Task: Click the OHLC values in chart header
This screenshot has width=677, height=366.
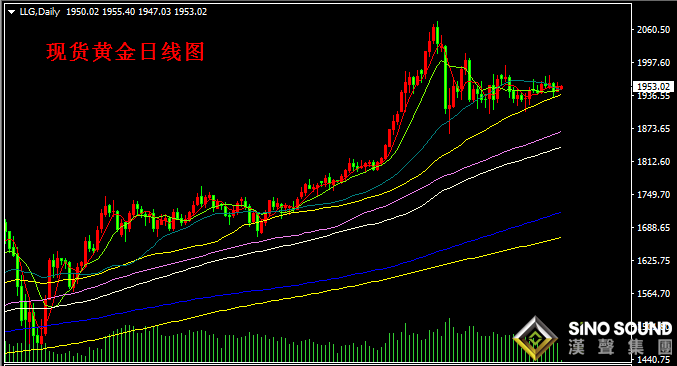Action: point(136,12)
